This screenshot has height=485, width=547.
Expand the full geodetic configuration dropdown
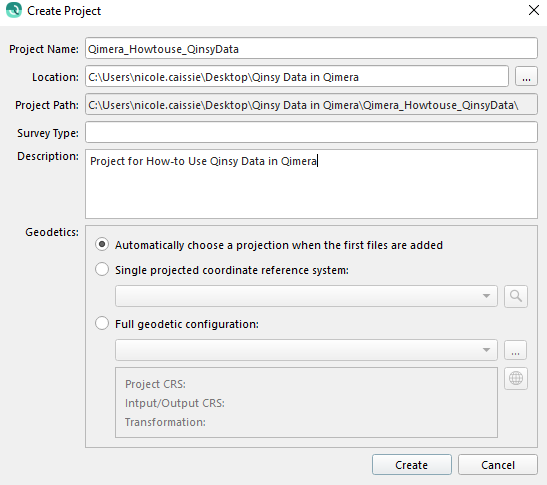click(306, 350)
